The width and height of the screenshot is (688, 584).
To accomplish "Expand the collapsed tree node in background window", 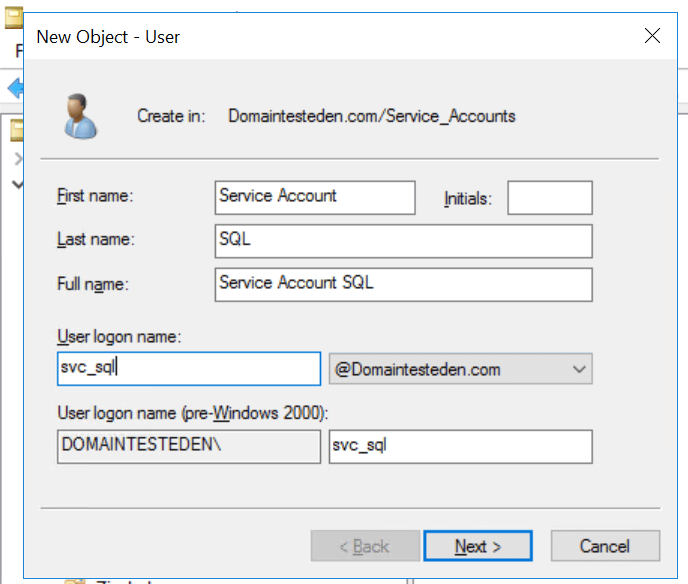I will click(18, 158).
